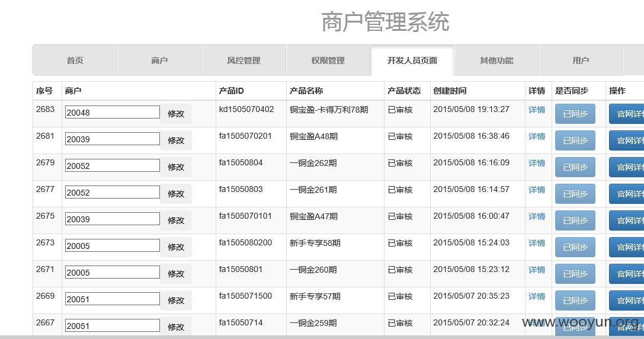Open the 首页 tab
The image size is (644, 339).
click(75, 60)
